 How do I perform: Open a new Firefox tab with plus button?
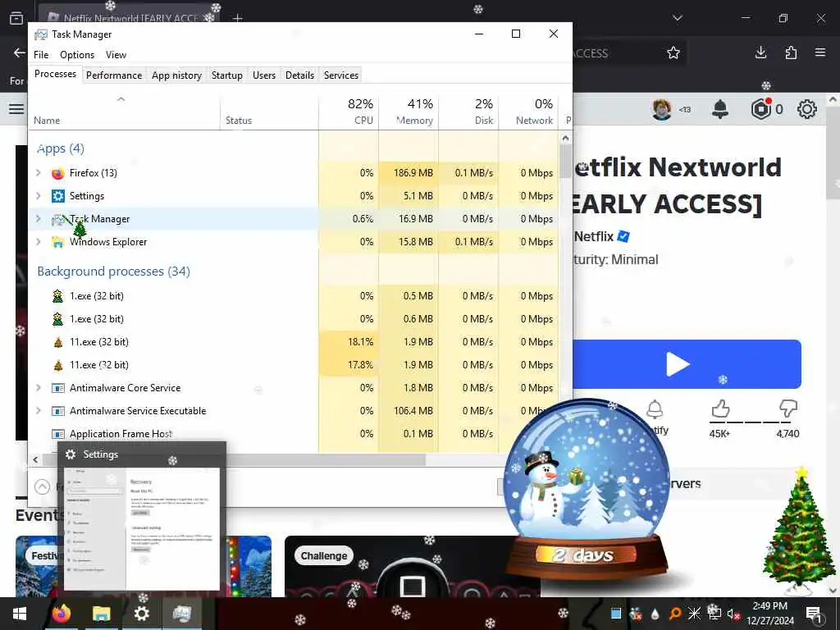[x=238, y=18]
